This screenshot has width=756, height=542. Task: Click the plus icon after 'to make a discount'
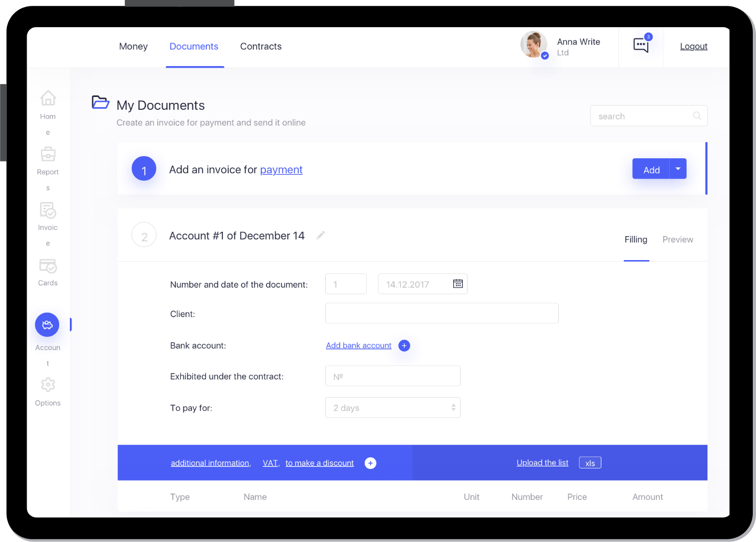(x=371, y=463)
